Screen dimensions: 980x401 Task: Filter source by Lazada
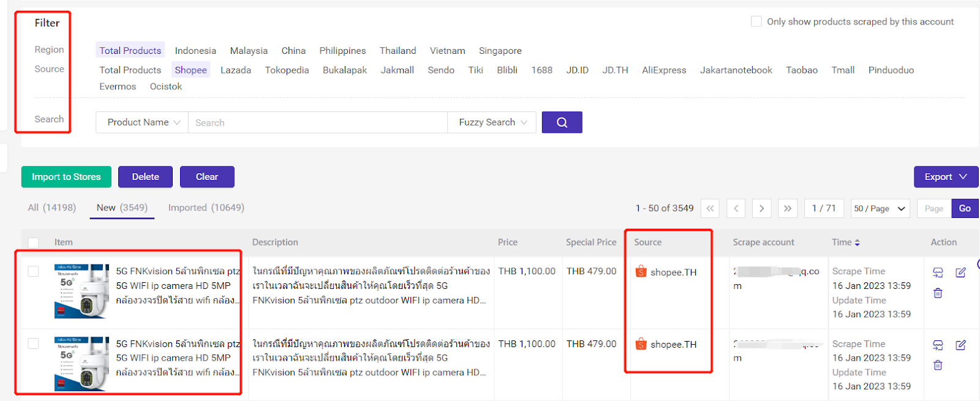click(x=236, y=70)
